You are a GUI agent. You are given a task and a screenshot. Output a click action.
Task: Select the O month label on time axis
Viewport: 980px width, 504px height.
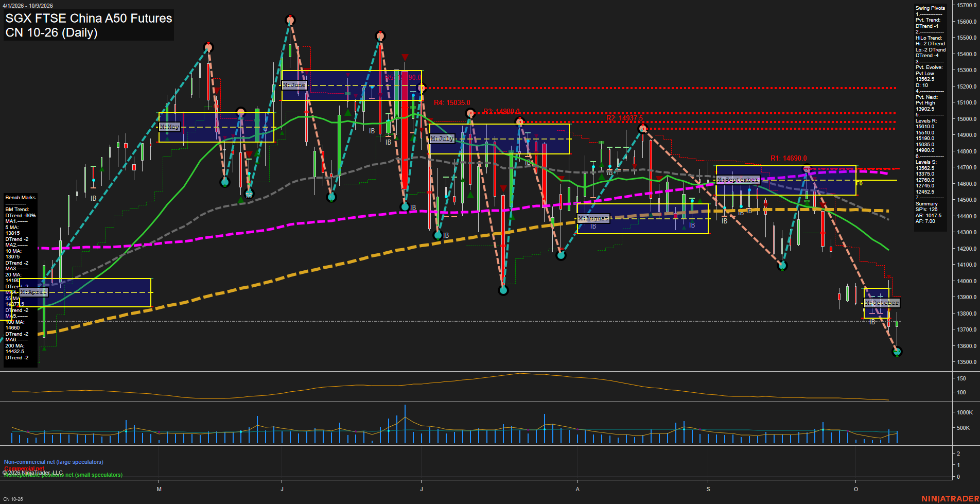click(856, 489)
